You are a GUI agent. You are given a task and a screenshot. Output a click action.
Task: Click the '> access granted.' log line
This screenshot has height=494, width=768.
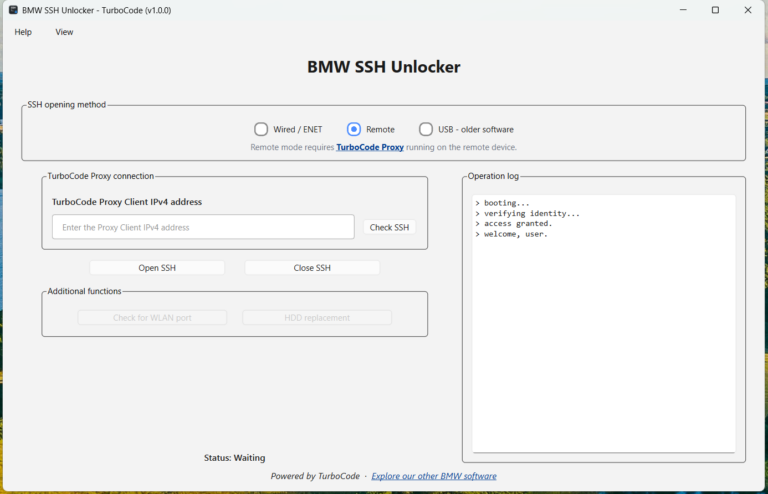click(x=513, y=224)
